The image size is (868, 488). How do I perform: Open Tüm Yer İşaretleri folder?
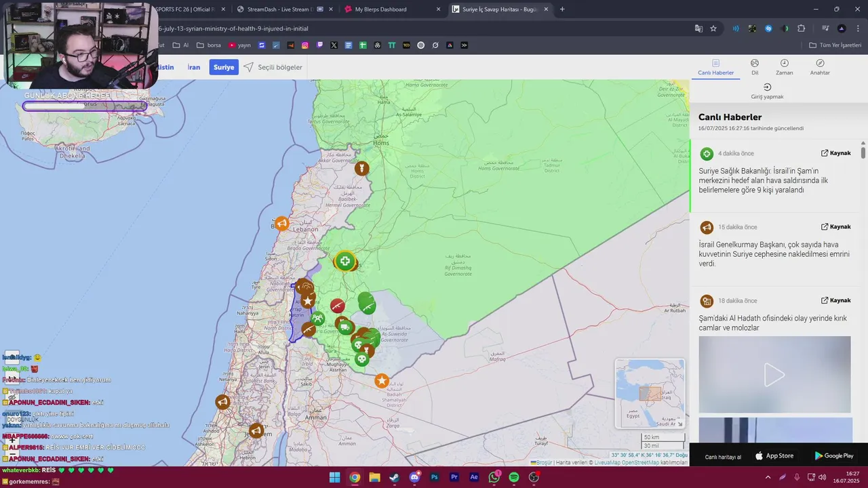coord(835,45)
